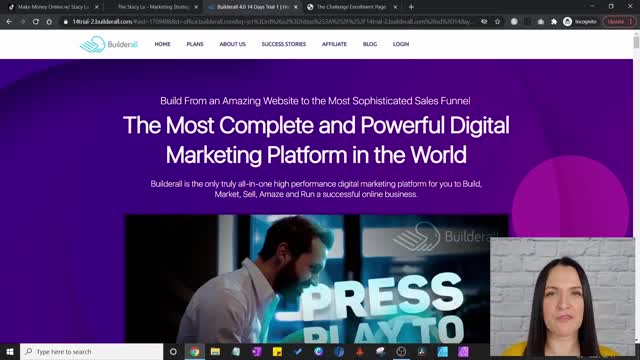640x360 pixels.
Task: Click the page vertical scrollbar
Action: click(x=636, y=42)
